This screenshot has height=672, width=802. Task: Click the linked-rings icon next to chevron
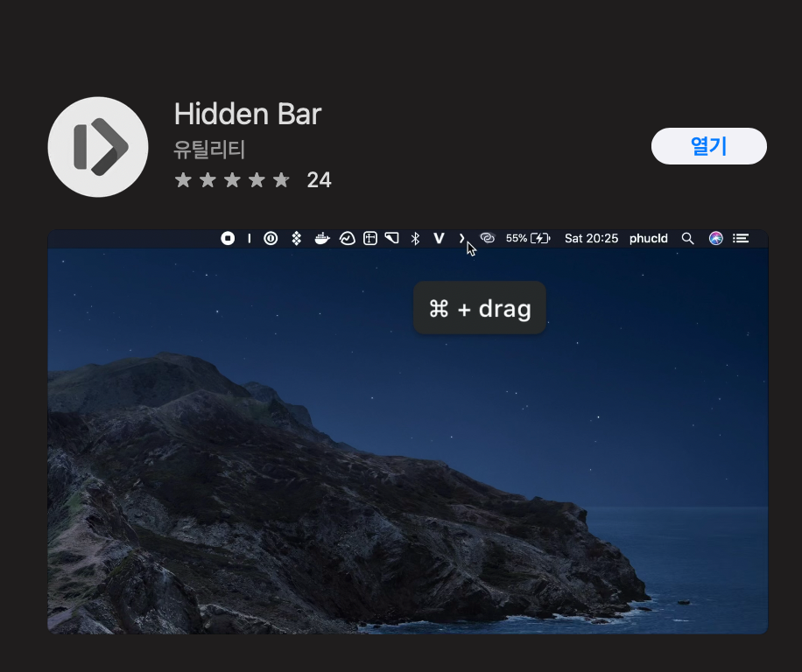(488, 238)
